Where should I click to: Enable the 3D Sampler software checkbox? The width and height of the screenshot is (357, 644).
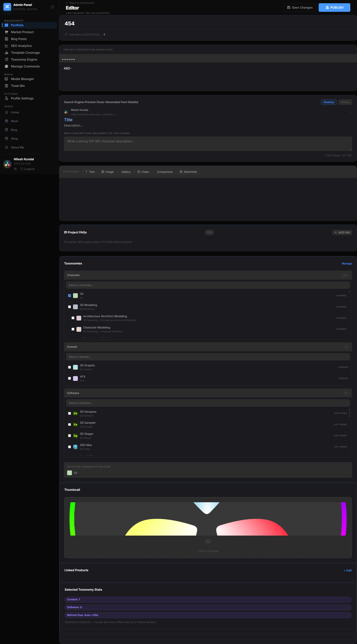pyautogui.click(x=70, y=425)
